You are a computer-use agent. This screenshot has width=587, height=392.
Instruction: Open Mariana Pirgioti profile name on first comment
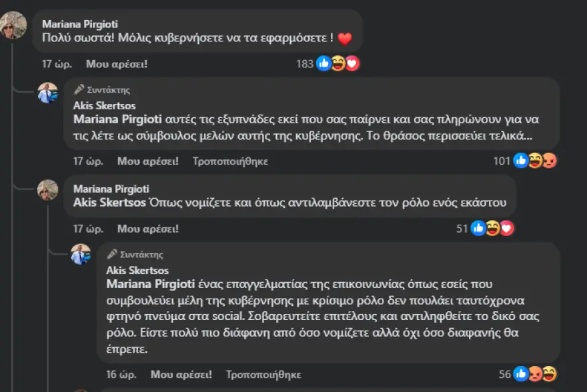(80, 24)
